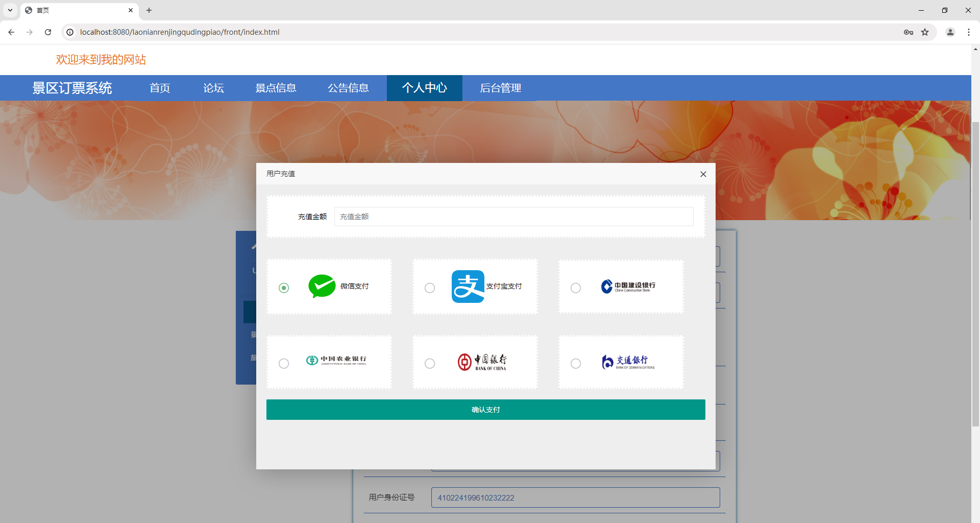Select the Bank of China radio button
The image size is (980, 523).
[x=430, y=364]
